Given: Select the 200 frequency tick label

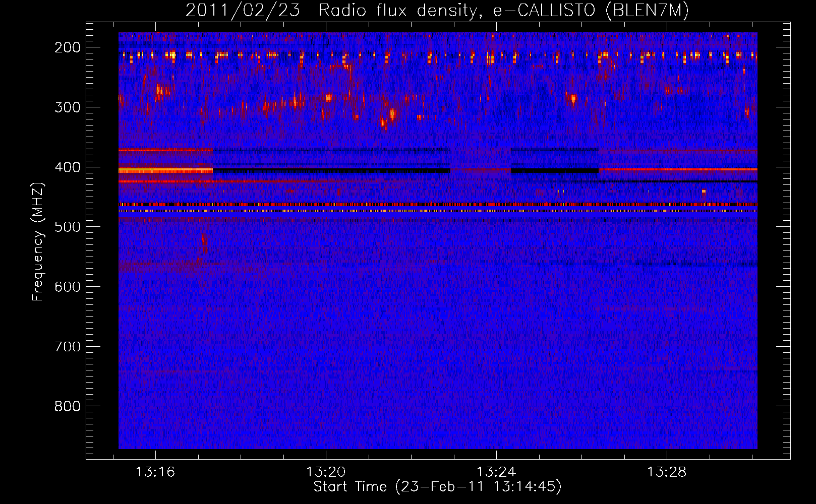Looking at the screenshot, I should coord(68,47).
